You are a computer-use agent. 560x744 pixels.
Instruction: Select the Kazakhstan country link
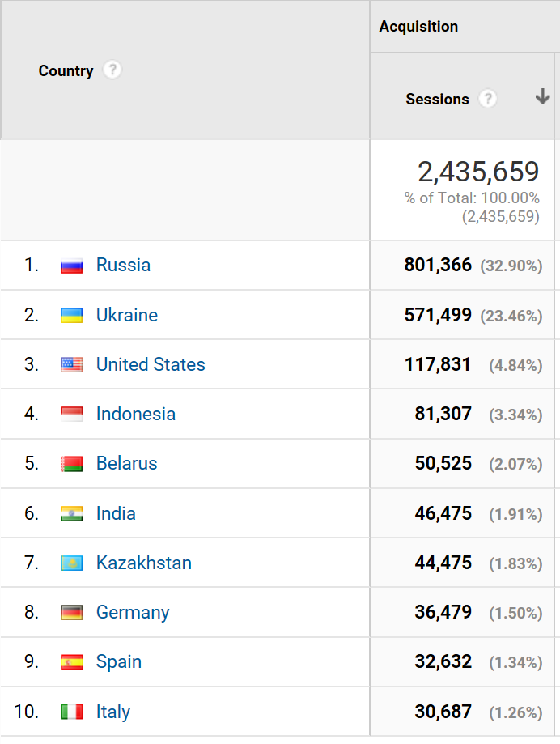pos(144,563)
